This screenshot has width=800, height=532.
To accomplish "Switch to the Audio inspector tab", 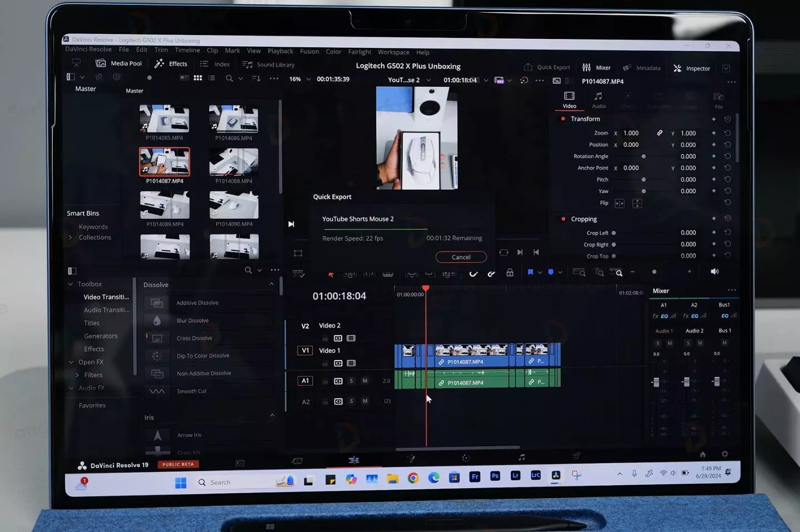I will (599, 100).
